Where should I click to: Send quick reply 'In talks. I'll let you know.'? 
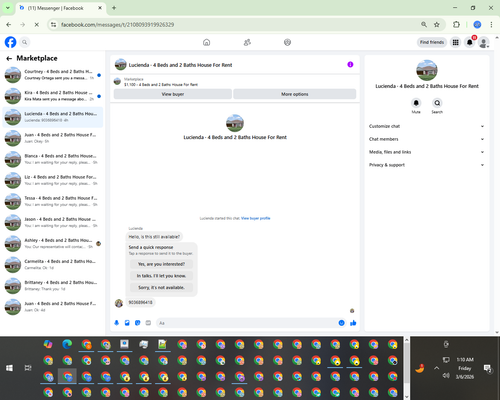161,276
